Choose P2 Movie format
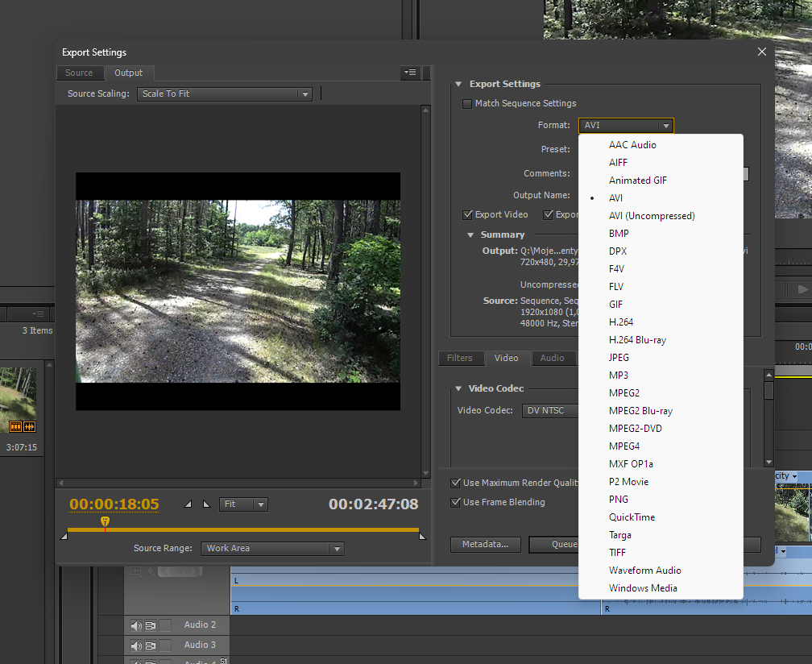This screenshot has height=664, width=812. coord(661,482)
